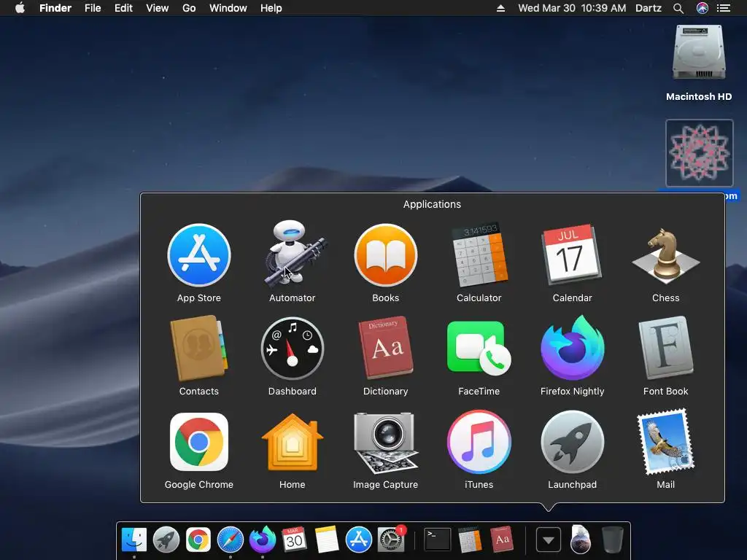
Task: Open the Trash in the Dock
Action: pyautogui.click(x=613, y=540)
